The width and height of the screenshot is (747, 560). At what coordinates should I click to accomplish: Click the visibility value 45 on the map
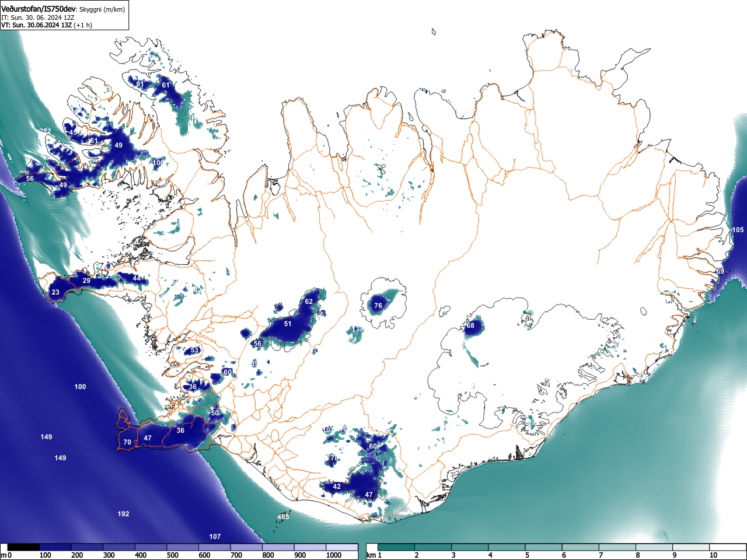coord(73,132)
